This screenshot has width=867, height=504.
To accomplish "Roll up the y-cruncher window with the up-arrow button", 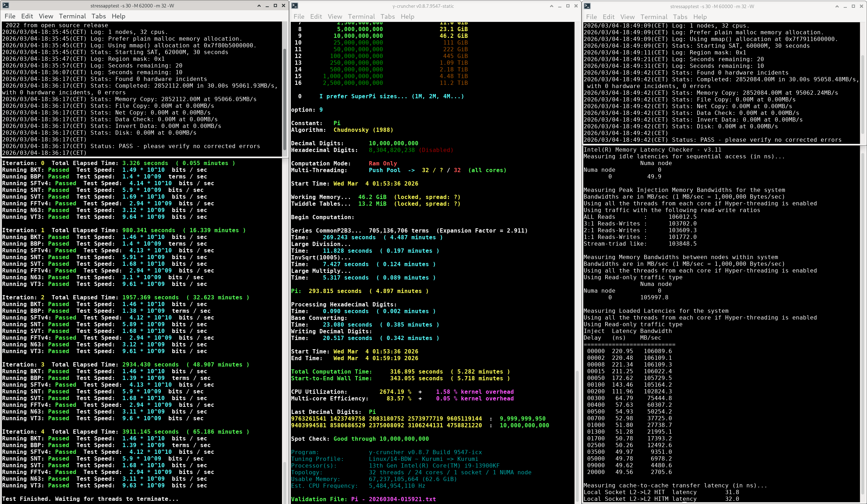I will click(551, 6).
